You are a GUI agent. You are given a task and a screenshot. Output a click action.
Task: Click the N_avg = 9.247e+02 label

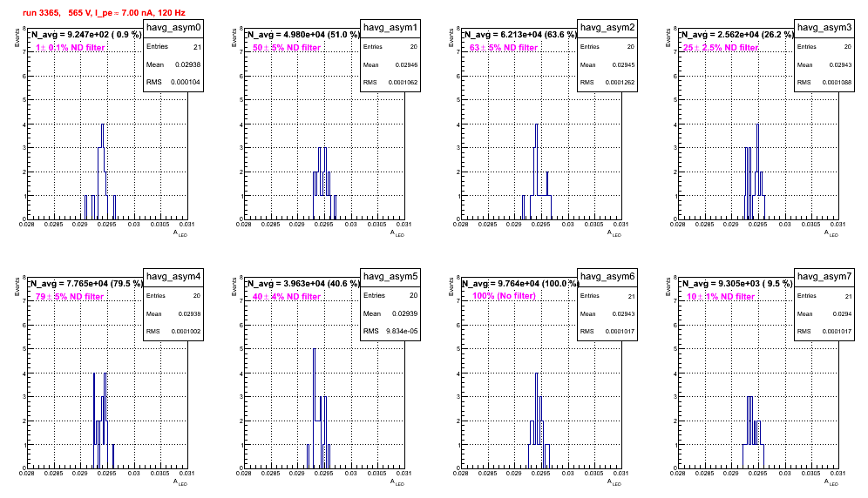(85, 34)
